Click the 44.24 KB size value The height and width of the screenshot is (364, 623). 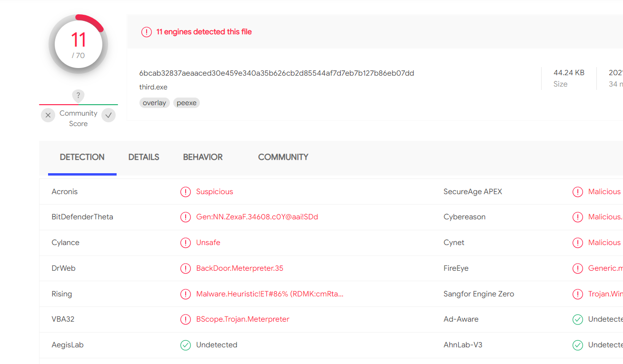[x=569, y=73]
